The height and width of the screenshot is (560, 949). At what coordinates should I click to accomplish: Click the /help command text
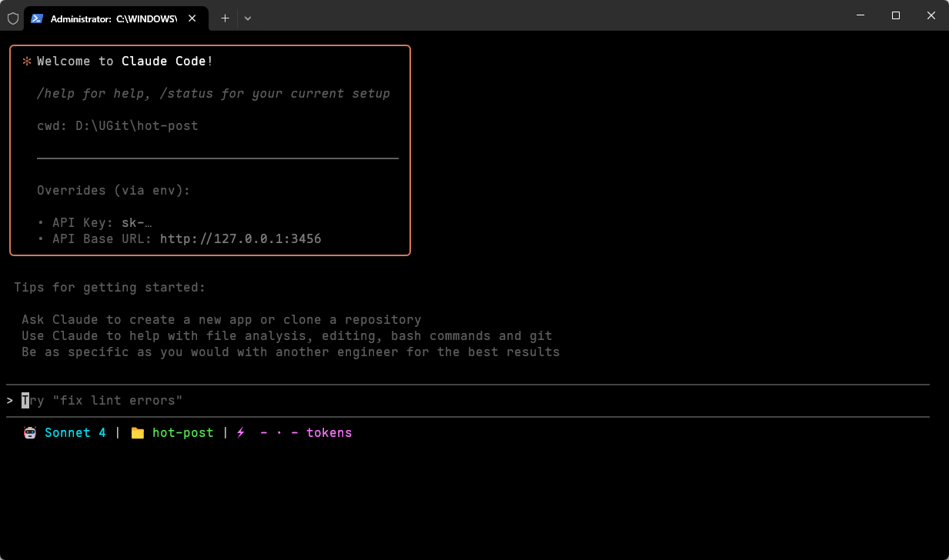coord(55,94)
